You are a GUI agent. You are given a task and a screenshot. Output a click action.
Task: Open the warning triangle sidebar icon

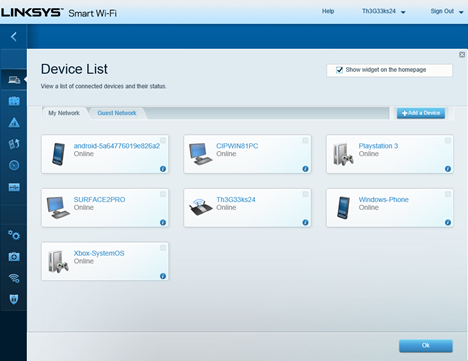click(14, 122)
